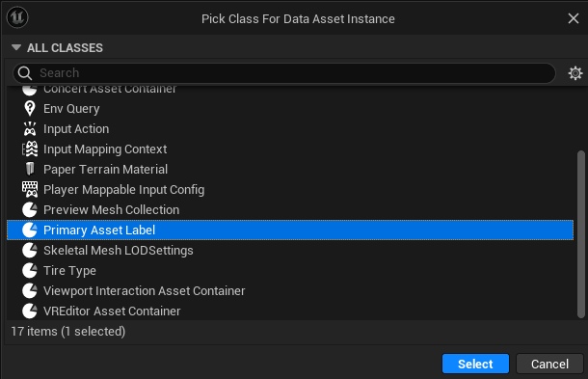
Task: Focus the class Search field
Action: 284,73
